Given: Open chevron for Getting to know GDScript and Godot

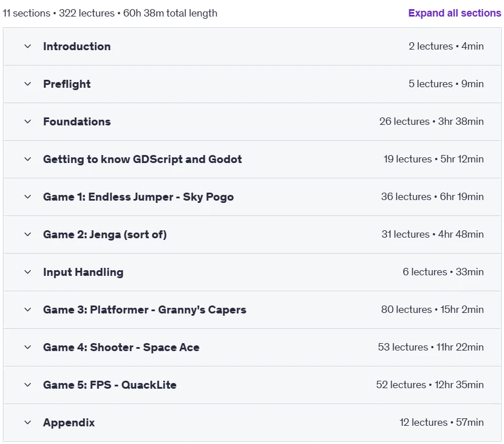Looking at the screenshot, I should (x=27, y=159).
